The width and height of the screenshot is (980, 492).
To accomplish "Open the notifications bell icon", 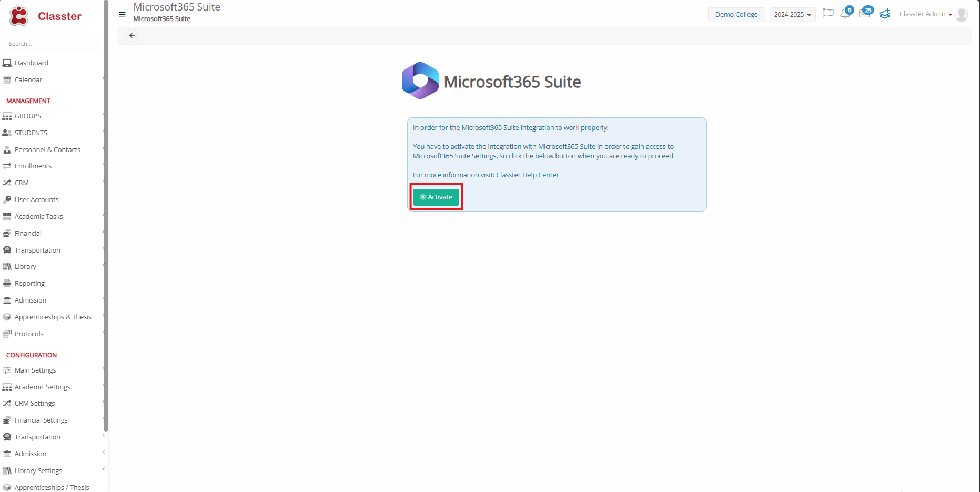I will click(846, 13).
